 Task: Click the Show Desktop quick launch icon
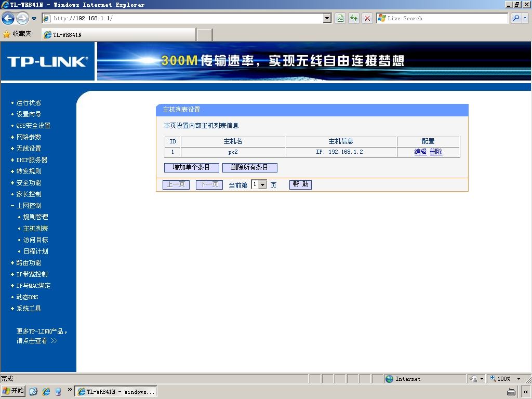click(x=33, y=392)
